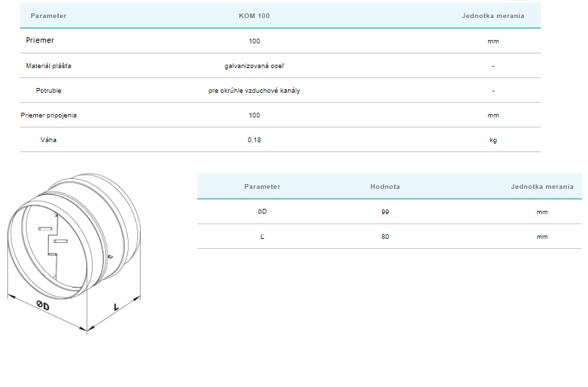Select the 0,18 weight value

pos(253,140)
